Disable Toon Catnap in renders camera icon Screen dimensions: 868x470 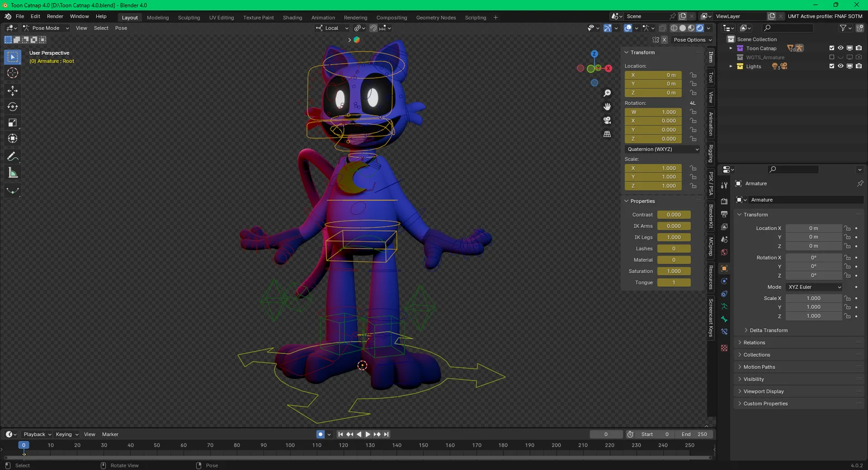[x=859, y=48]
